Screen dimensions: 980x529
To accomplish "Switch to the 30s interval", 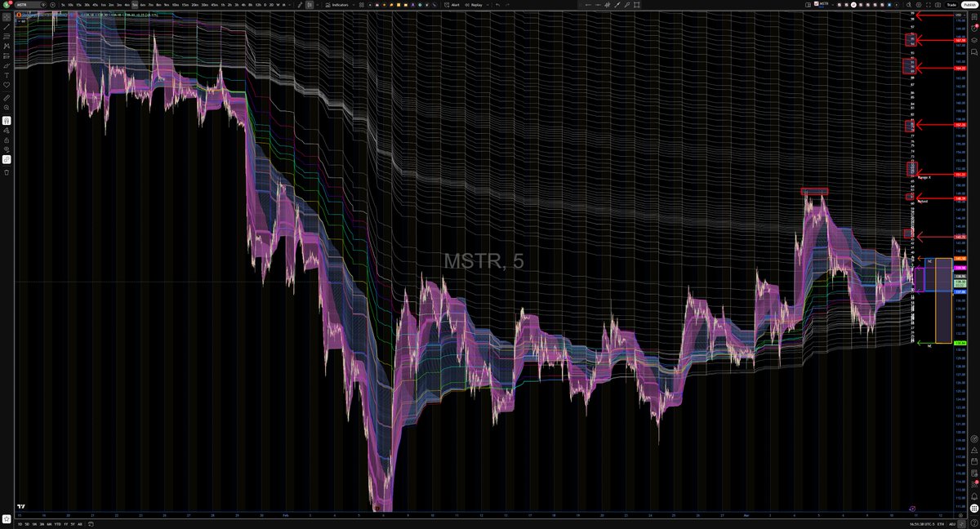I will [x=87, y=5].
